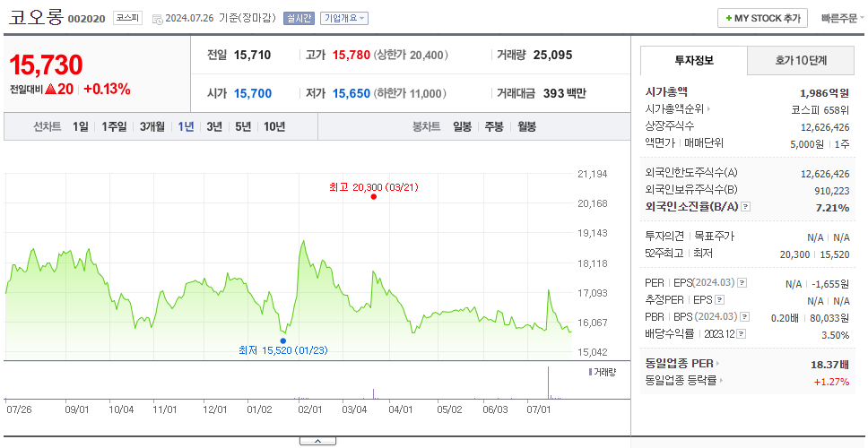Click the tall 07/01 volume bar
The width and height of the screenshot is (868, 448).
click(549, 383)
